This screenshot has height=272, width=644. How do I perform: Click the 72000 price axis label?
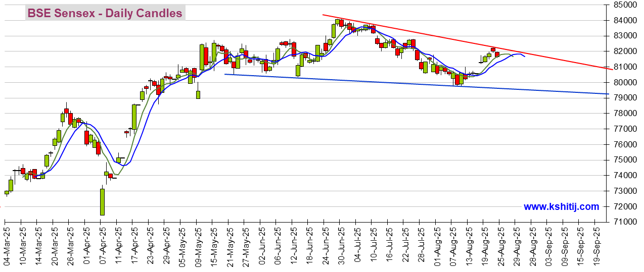[x=624, y=206]
